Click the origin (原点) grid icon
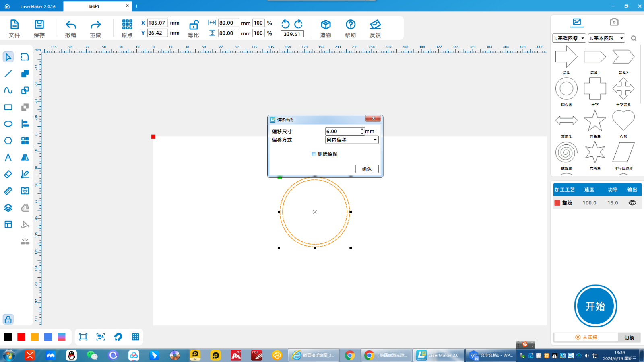Image resolution: width=644 pixels, height=362 pixels. click(x=127, y=25)
